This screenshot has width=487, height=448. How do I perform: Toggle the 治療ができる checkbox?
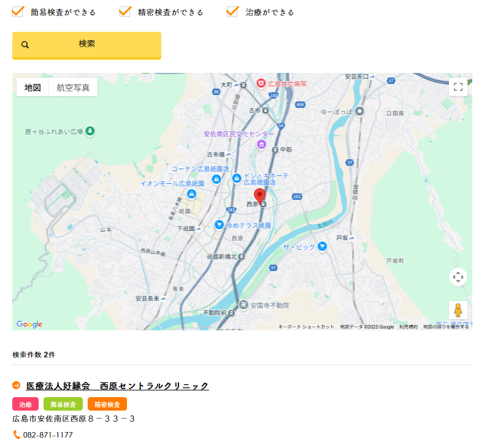[x=232, y=12]
